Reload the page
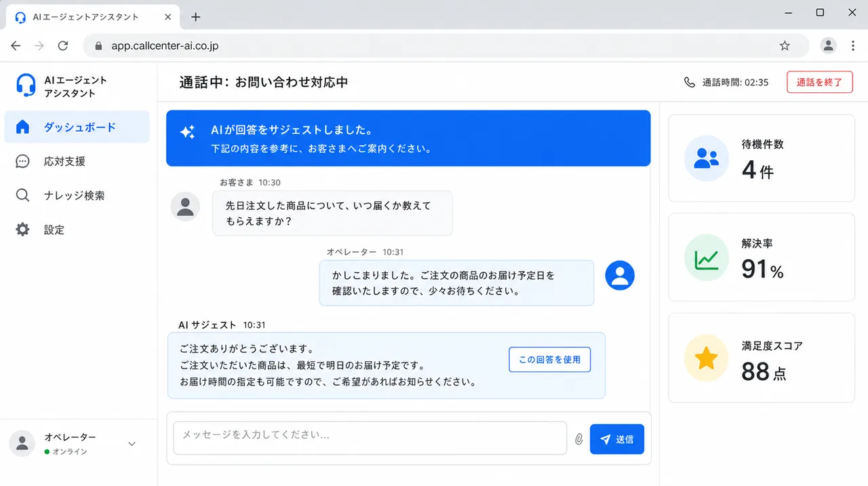The height and width of the screenshot is (486, 868). pos(63,46)
